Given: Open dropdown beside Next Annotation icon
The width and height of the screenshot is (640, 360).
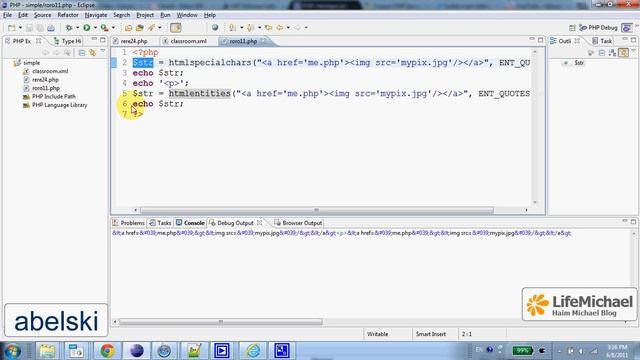Looking at the screenshot, I should 241,28.
